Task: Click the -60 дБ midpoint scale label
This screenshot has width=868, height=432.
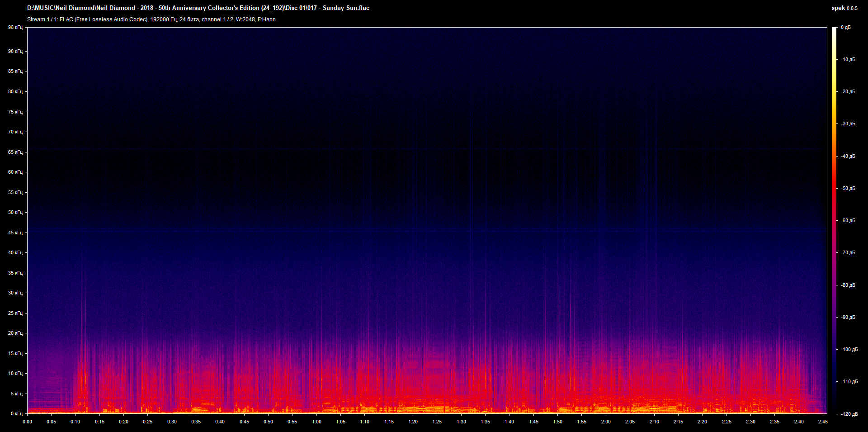Action: (x=848, y=220)
